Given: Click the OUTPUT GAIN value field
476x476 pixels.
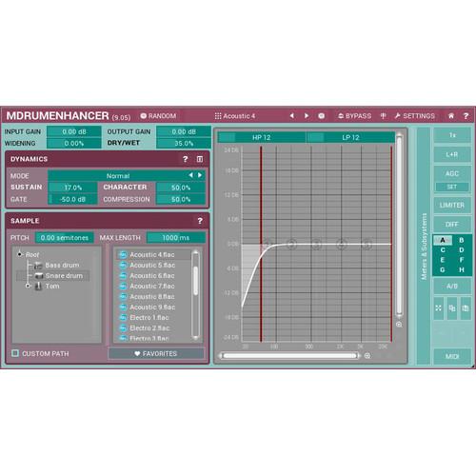Looking at the screenshot, I should 184,131.
